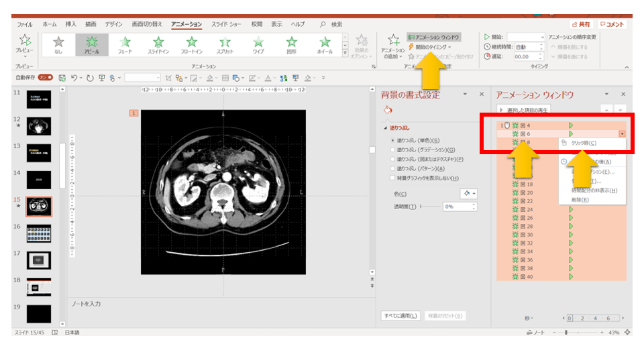The height and width of the screenshot is (362, 644).
Task: Click the crop icon in quick toolbar
Action: (x=168, y=78)
